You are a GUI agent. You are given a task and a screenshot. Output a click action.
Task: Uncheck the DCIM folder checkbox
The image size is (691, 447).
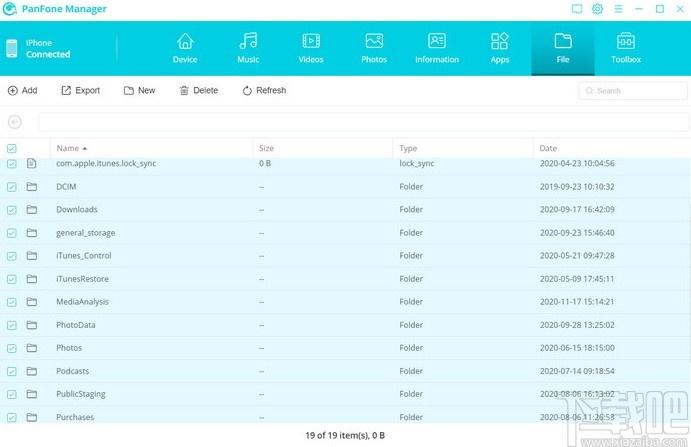[12, 187]
